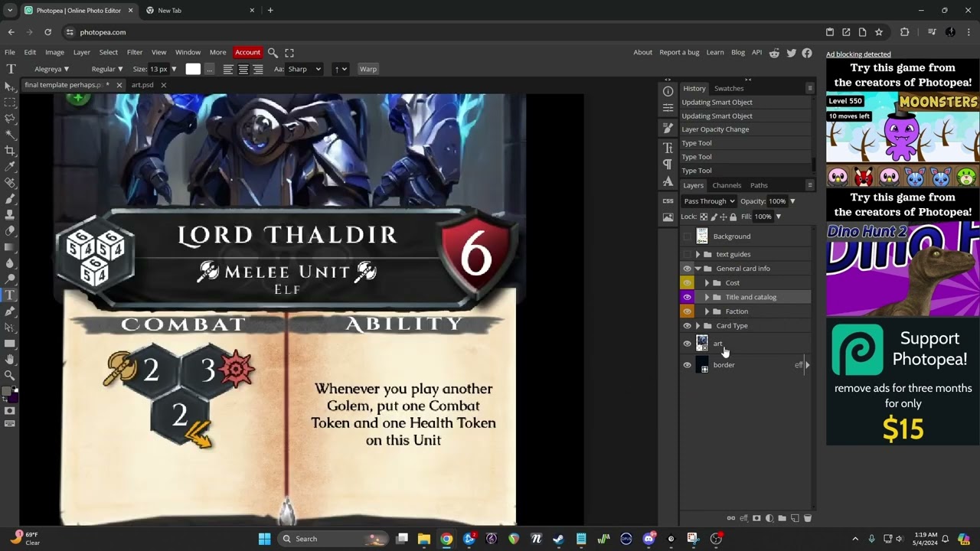Open the Character panel icon

[x=668, y=148]
